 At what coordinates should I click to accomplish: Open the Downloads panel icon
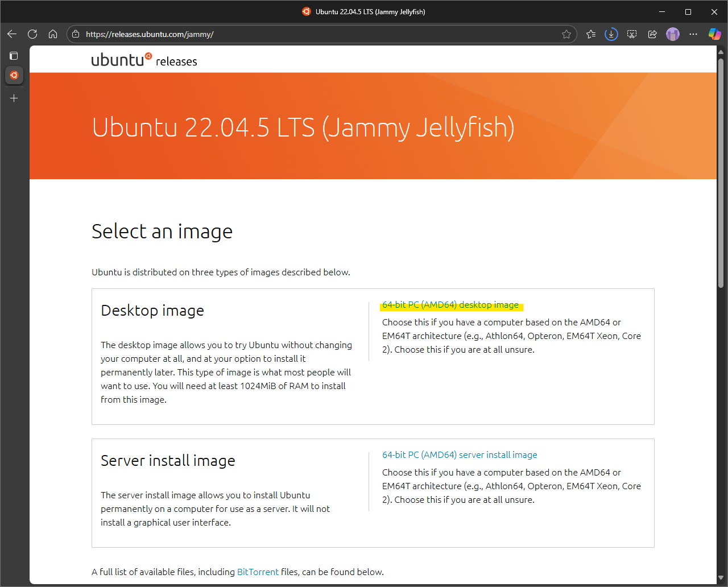(x=611, y=34)
